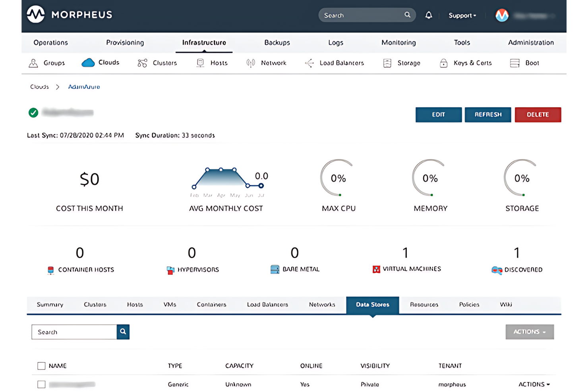
Task: Click the Hosts icon
Action: pos(201,63)
